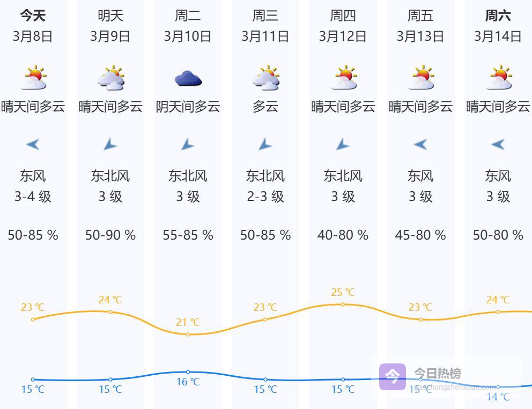Click the 周三 cloudy weather icon
Screen dimensions: 532x409
pyautogui.click(x=265, y=78)
